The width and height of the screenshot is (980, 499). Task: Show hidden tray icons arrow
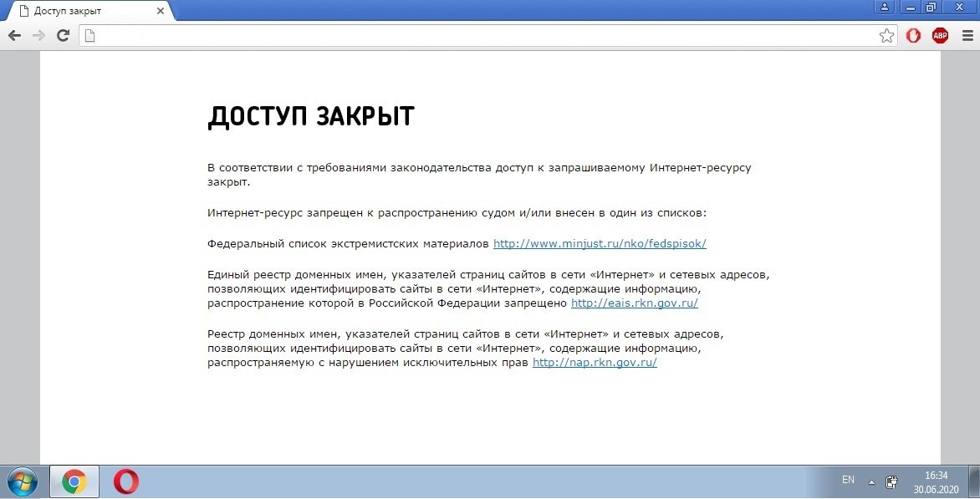click(x=871, y=482)
